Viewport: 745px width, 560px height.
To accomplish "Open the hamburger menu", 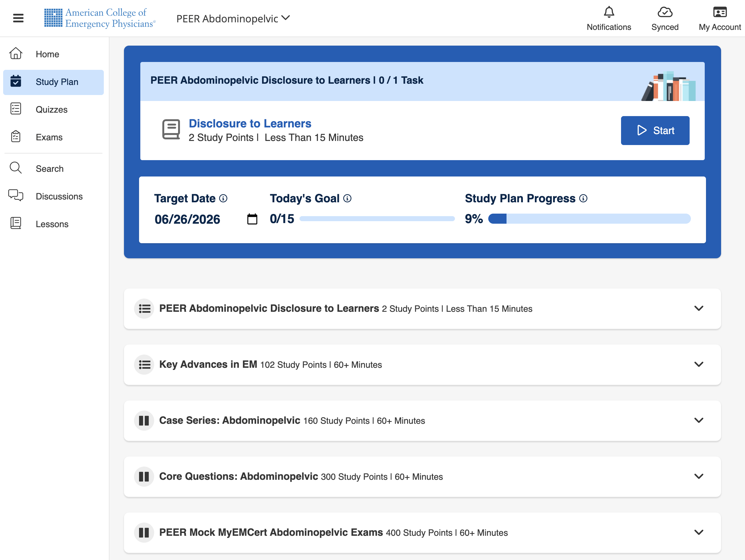I will coord(18,18).
